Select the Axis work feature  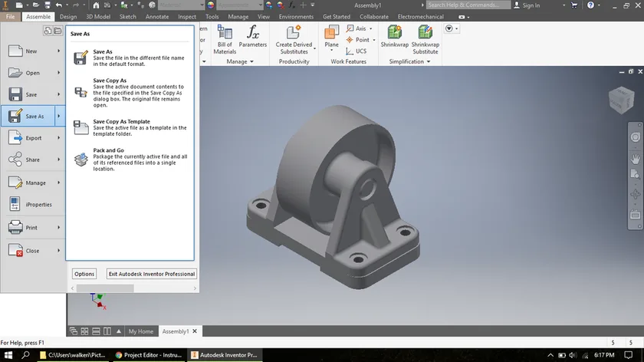[x=356, y=28]
